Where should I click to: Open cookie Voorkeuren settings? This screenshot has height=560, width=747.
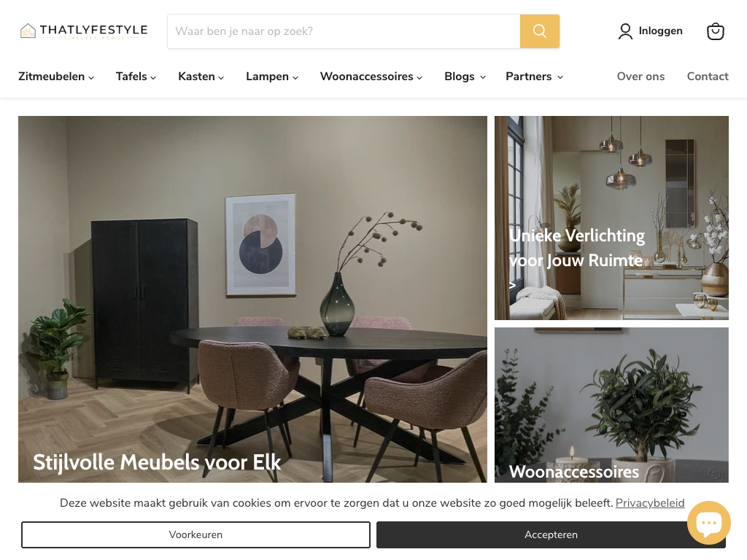(196, 534)
